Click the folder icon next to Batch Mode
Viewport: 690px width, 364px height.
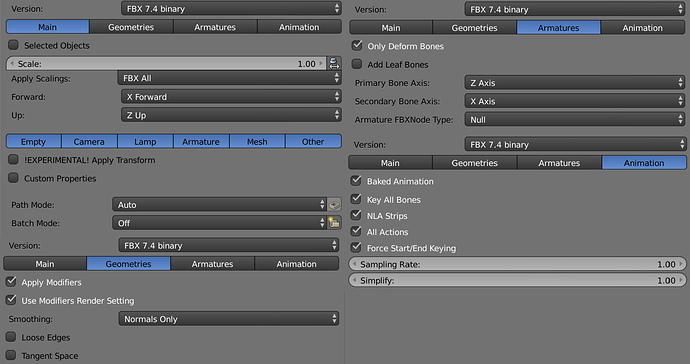[x=334, y=223]
